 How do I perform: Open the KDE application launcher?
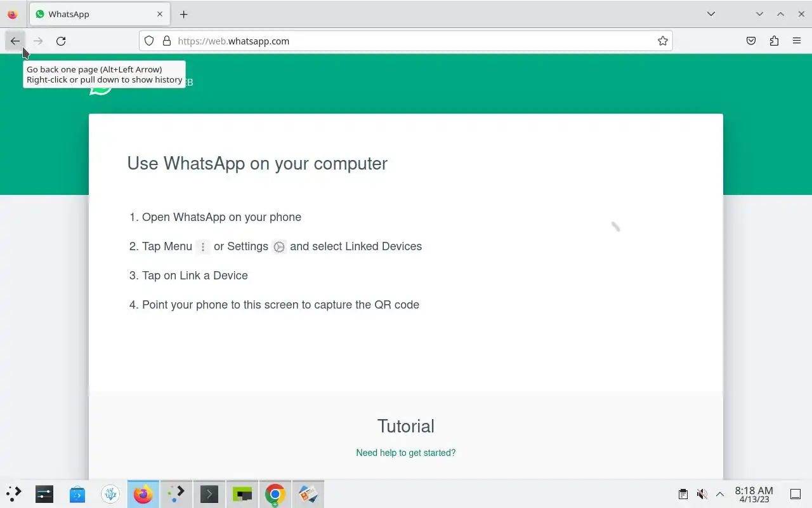14,494
